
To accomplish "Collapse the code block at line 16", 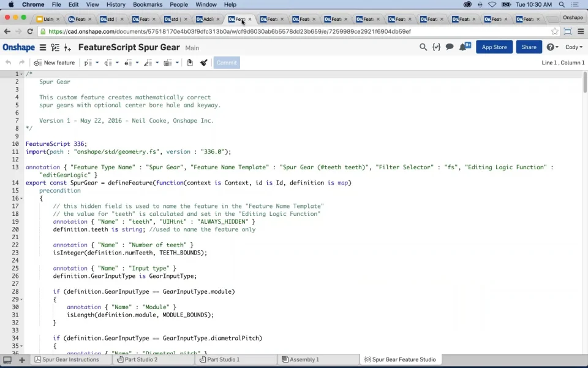I will click(21, 198).
